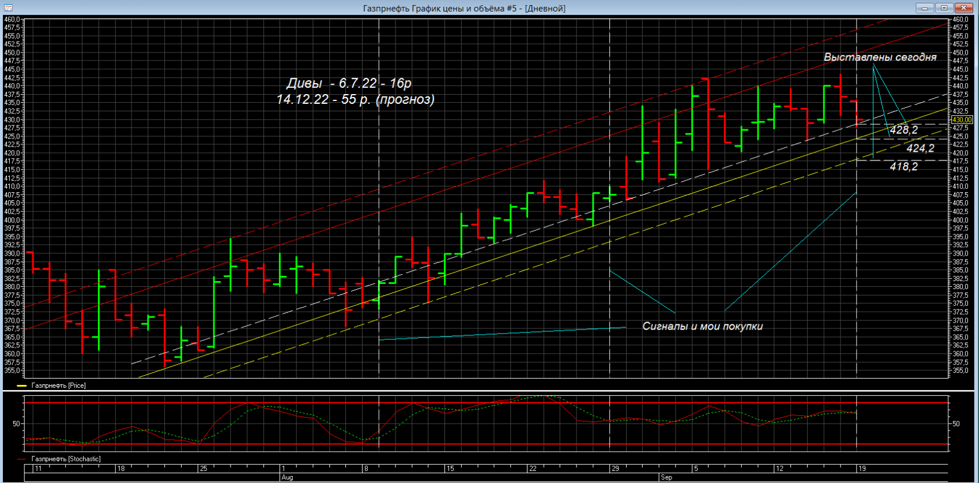Open the application system menu icon

pos(8,8)
